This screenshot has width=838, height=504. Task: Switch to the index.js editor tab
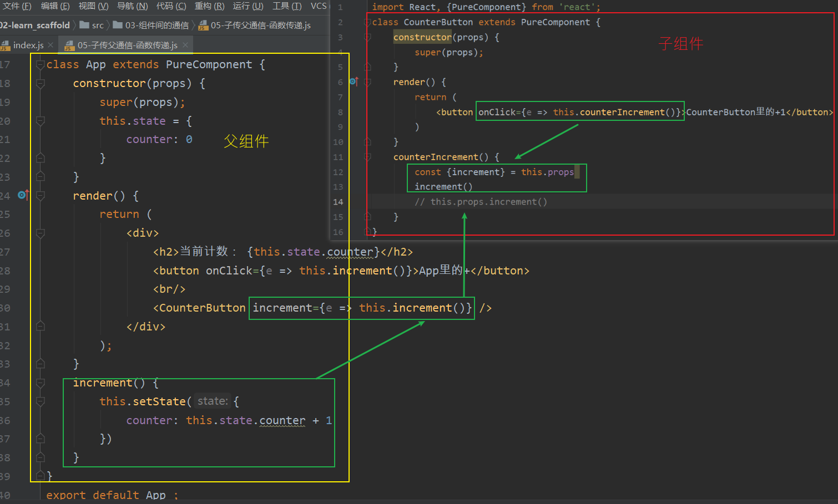[28, 45]
